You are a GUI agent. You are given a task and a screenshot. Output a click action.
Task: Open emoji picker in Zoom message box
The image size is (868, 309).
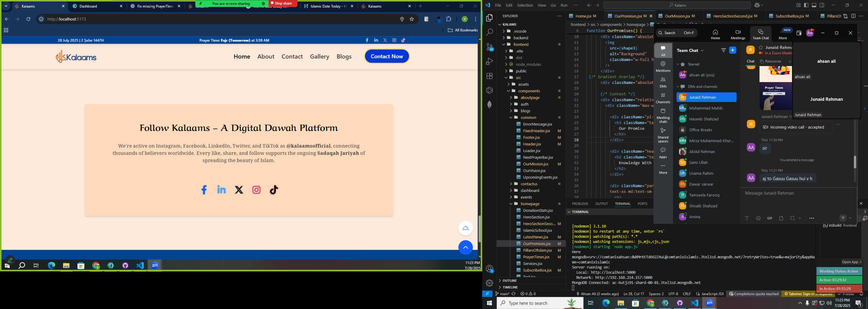pos(758,218)
